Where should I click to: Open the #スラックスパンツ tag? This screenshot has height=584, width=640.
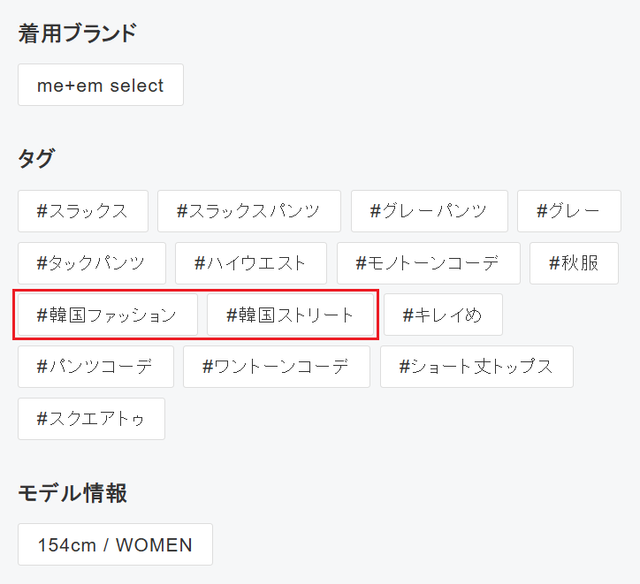coord(249,211)
